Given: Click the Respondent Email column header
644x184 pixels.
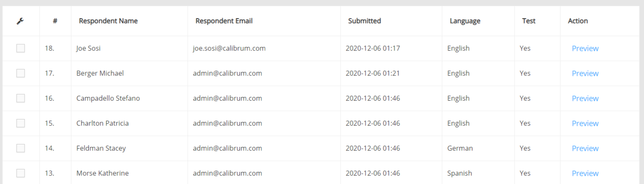Looking at the screenshot, I should 224,21.
